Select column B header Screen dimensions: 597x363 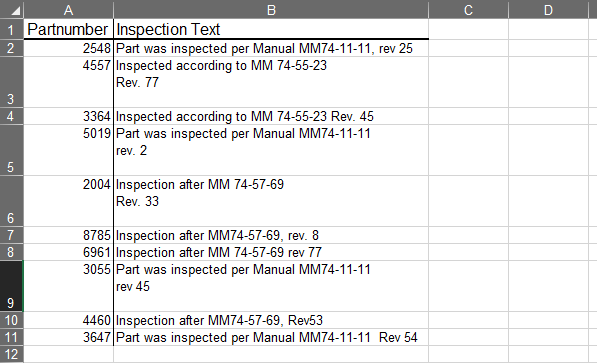point(271,9)
